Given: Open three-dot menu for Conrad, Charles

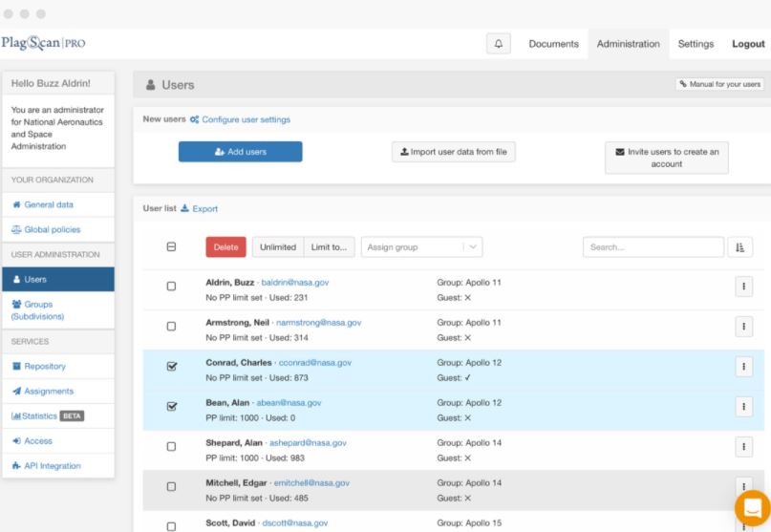Looking at the screenshot, I should pos(743,367).
